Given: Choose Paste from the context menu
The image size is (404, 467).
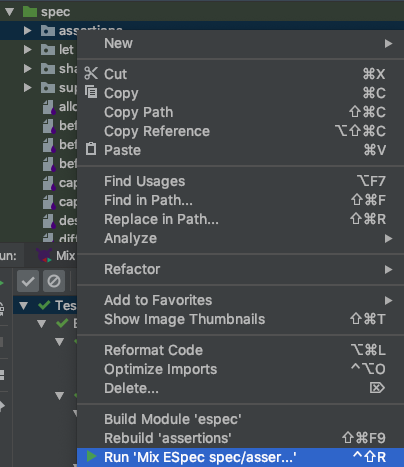Looking at the screenshot, I should (240, 150).
